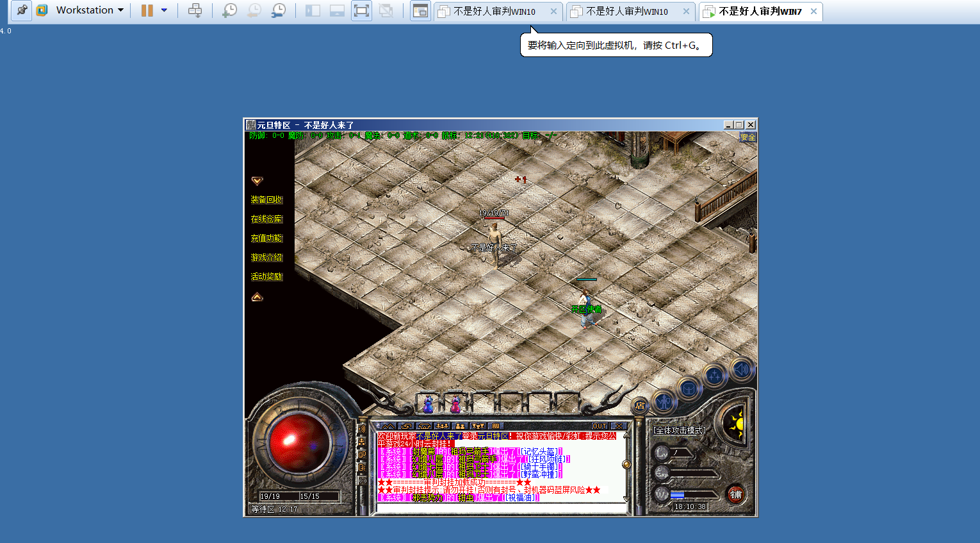Talk to the 开区使者 NPC
This screenshot has width=980, height=543.
point(586,309)
